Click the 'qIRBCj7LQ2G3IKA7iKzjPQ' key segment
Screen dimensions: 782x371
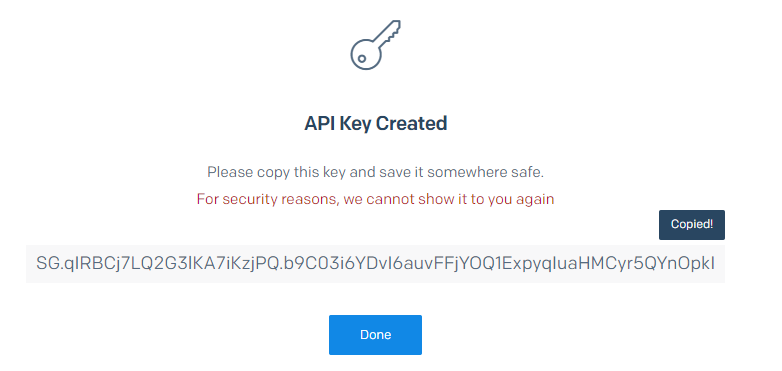[x=170, y=264]
